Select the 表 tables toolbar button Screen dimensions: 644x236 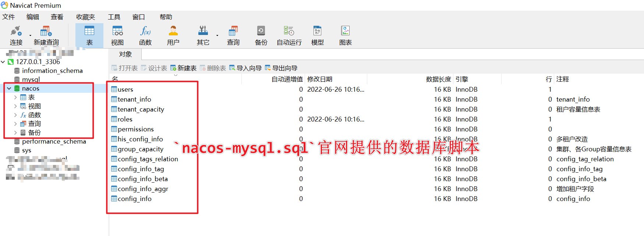coord(89,36)
